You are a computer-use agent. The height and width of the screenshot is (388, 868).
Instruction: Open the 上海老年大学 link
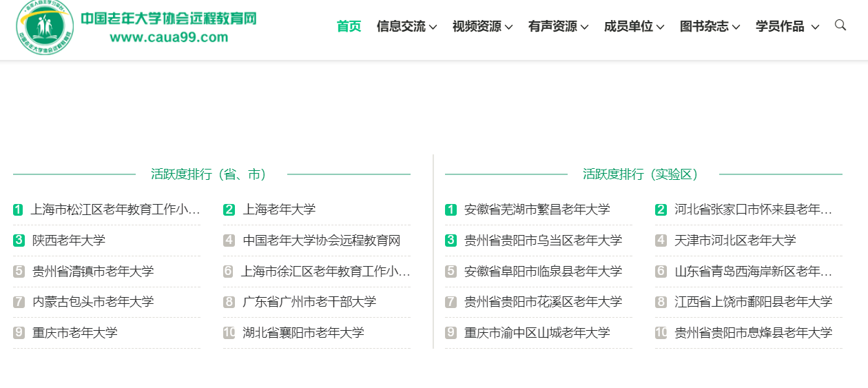(x=279, y=210)
